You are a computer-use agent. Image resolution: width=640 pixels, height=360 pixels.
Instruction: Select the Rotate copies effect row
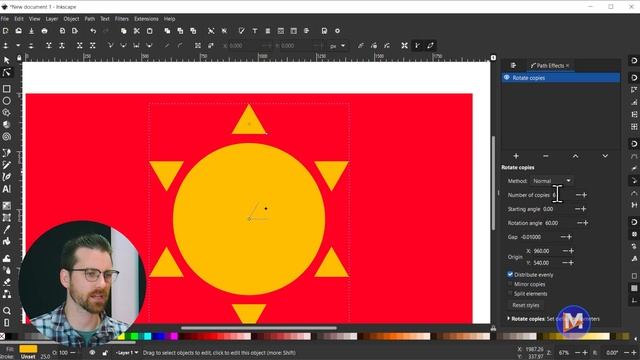pos(560,78)
